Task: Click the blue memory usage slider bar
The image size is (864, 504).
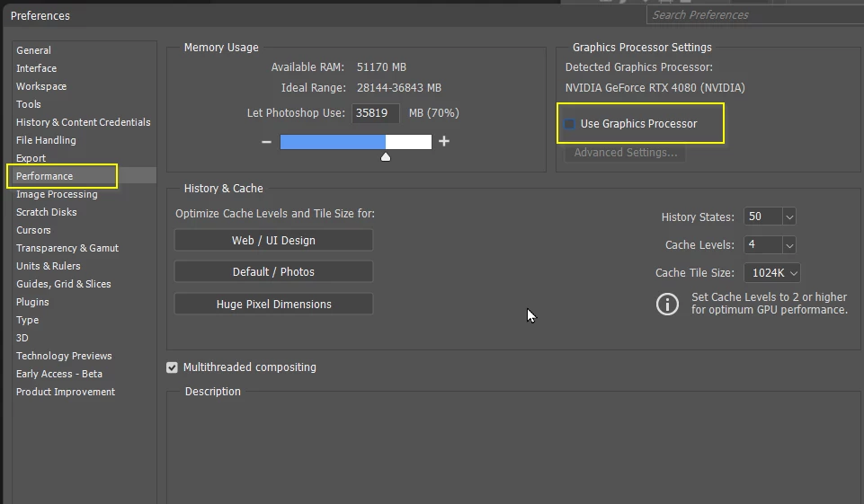Action: pyautogui.click(x=333, y=142)
